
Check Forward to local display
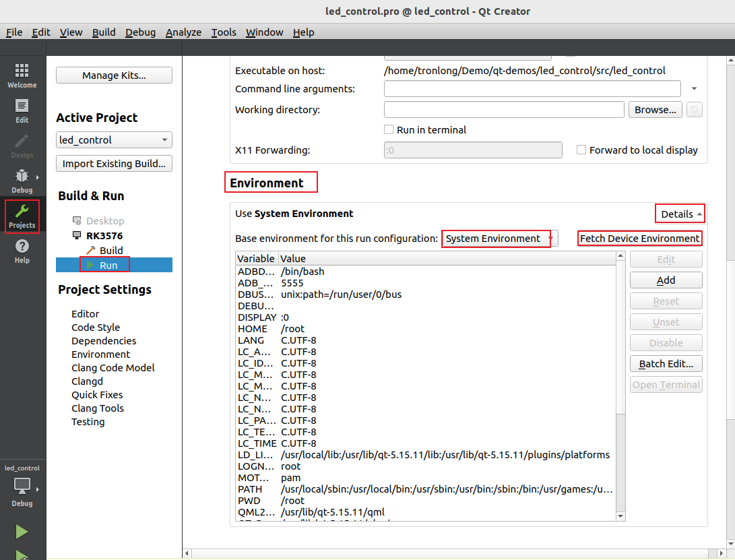[581, 150]
